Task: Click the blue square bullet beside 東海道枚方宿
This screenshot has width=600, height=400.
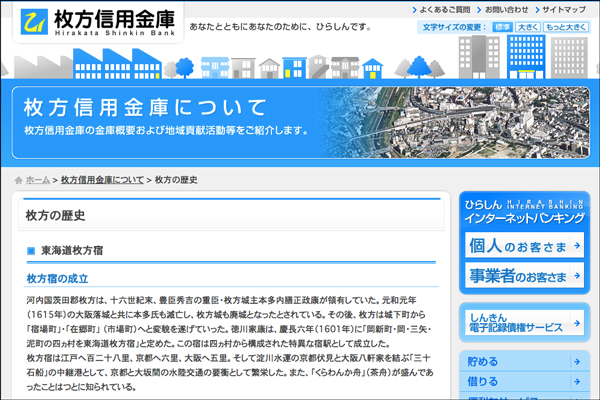Action: pyautogui.click(x=31, y=251)
